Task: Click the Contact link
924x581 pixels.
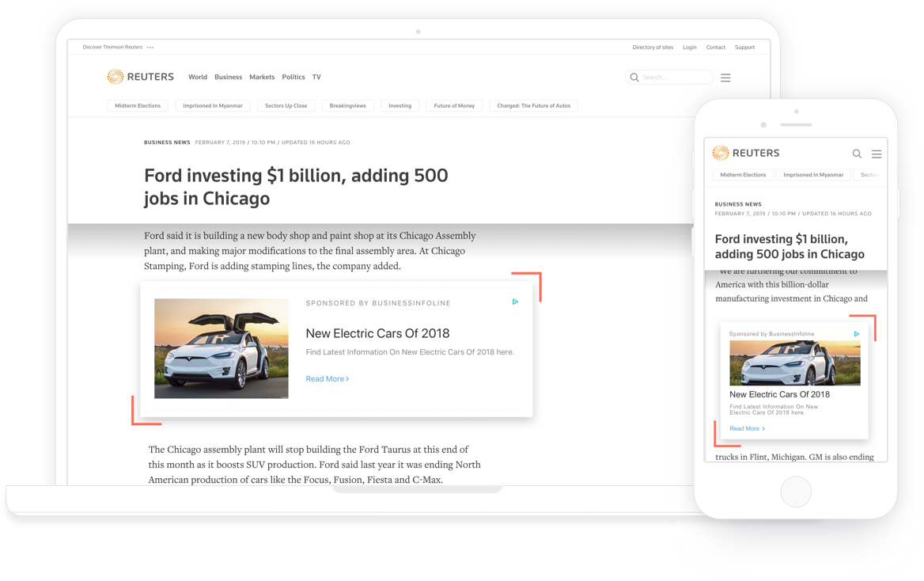Action: point(715,47)
